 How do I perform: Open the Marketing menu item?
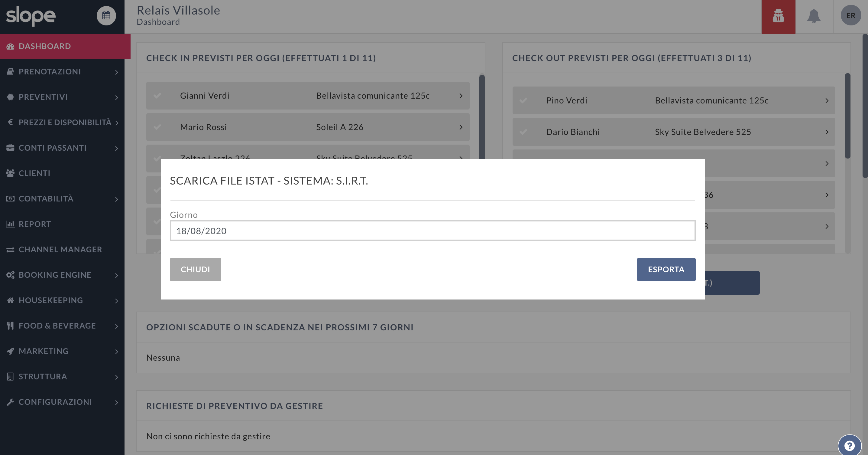click(x=44, y=351)
